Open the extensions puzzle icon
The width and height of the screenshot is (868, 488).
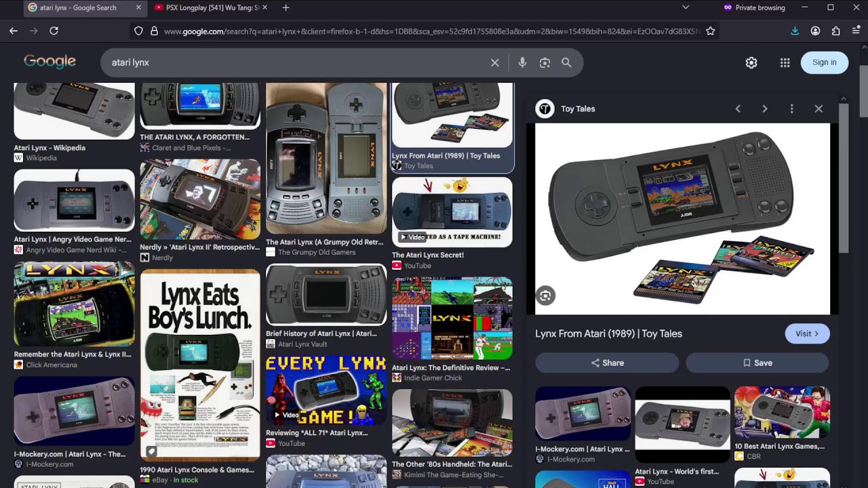coord(835,30)
